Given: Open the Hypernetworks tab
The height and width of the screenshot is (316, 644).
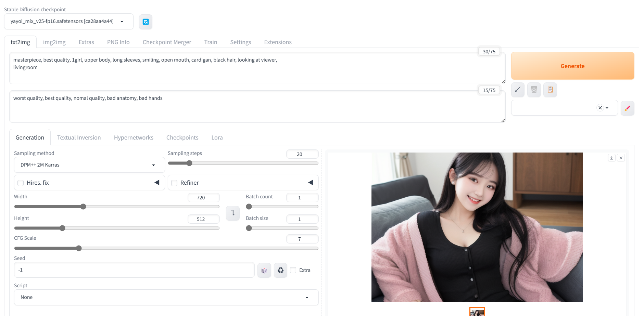Looking at the screenshot, I should click(134, 137).
